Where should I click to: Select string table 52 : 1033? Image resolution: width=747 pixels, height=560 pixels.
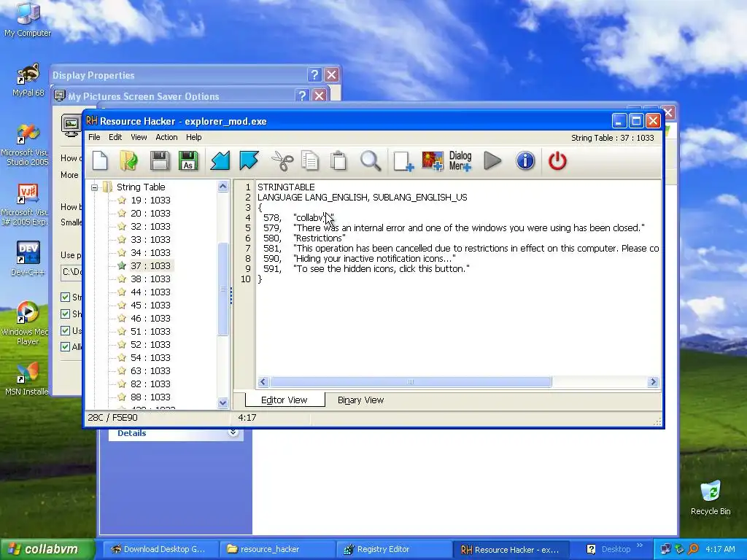click(150, 345)
